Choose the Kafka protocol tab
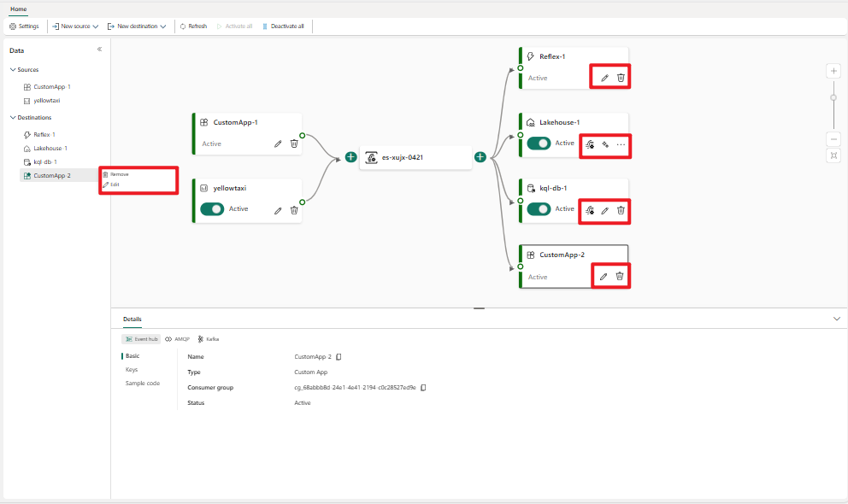Screen dimensions: 848x504 point(209,339)
